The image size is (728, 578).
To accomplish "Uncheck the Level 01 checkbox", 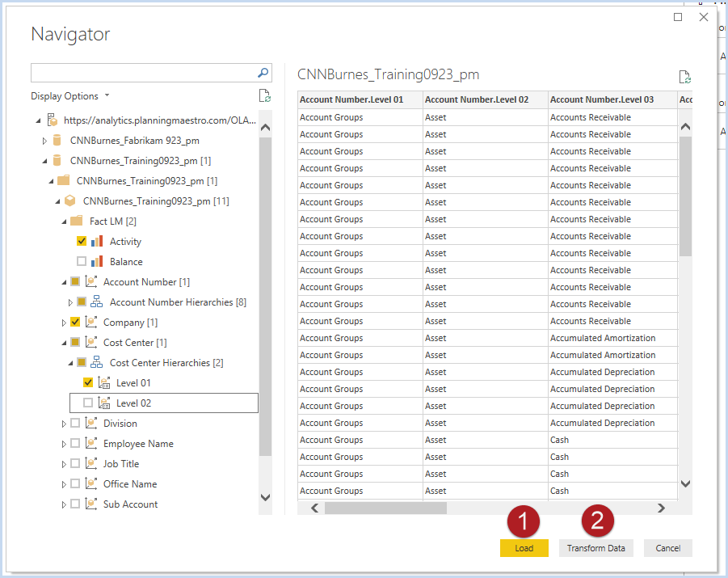I will [88, 382].
